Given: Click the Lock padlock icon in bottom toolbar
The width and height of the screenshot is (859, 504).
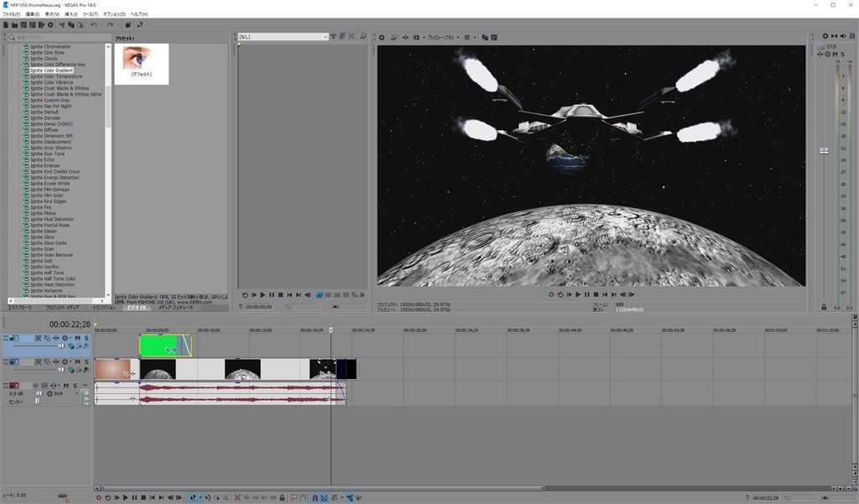Looking at the screenshot, I should 282,497.
